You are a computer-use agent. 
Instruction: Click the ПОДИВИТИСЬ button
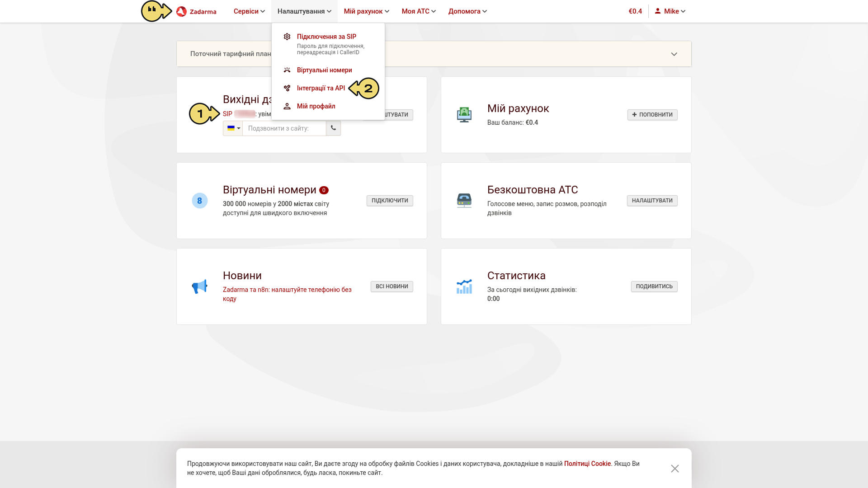pos(654,286)
